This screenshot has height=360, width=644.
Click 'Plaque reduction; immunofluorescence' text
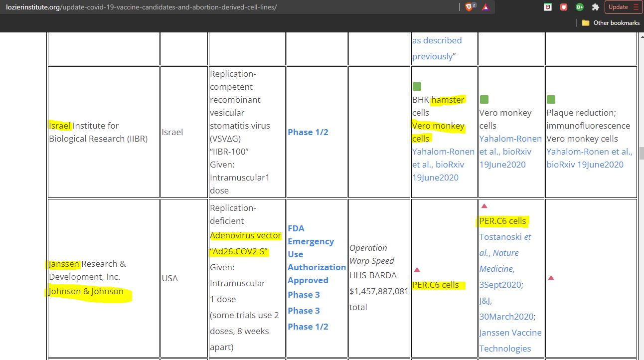pos(588,119)
